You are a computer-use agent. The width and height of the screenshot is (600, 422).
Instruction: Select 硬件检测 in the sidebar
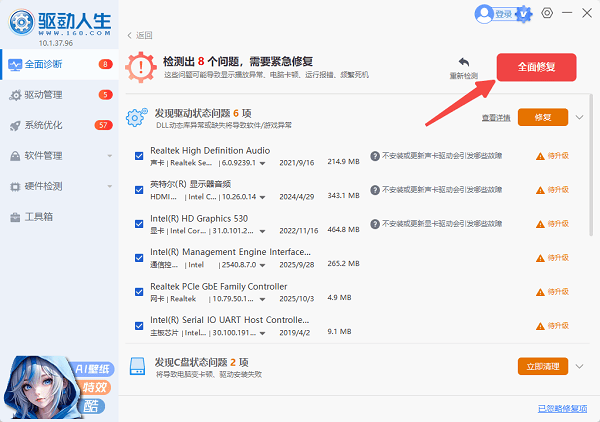pos(60,187)
